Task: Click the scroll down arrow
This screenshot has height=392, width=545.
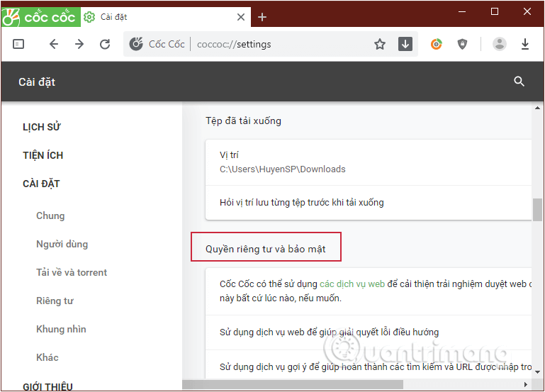Action: tap(537, 372)
